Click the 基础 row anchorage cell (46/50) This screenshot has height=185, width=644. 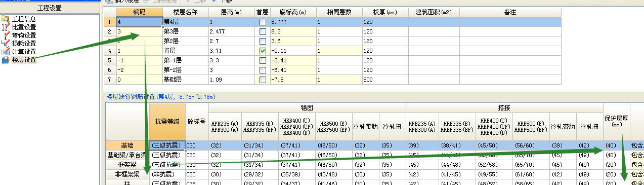click(x=334, y=145)
